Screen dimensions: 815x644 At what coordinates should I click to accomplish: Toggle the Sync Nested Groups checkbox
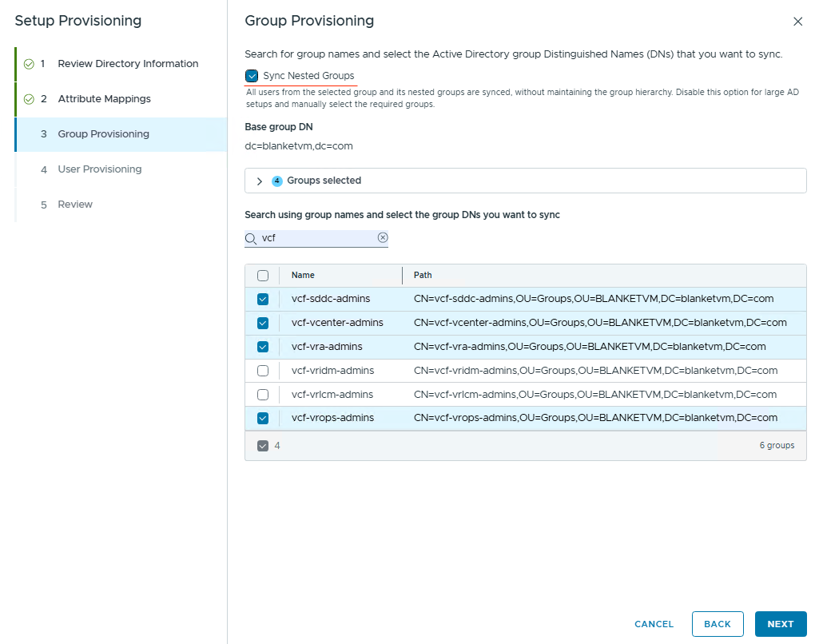click(x=252, y=76)
